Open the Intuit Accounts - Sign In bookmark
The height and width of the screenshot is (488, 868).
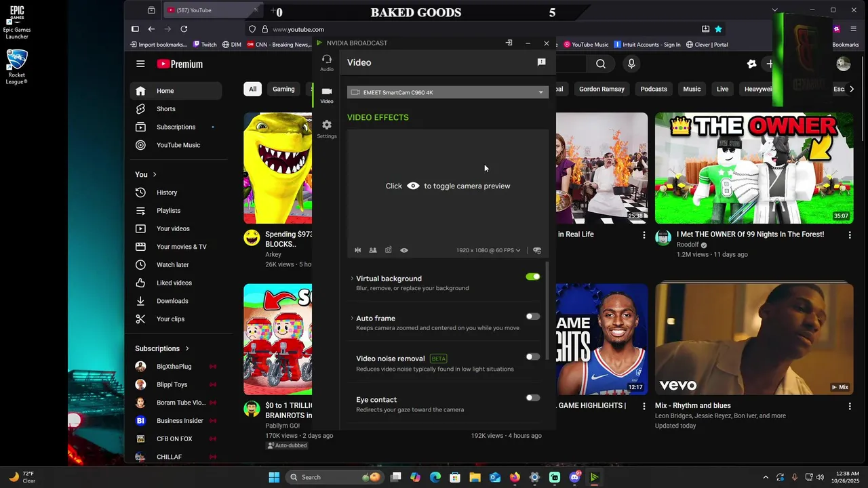coord(647,45)
